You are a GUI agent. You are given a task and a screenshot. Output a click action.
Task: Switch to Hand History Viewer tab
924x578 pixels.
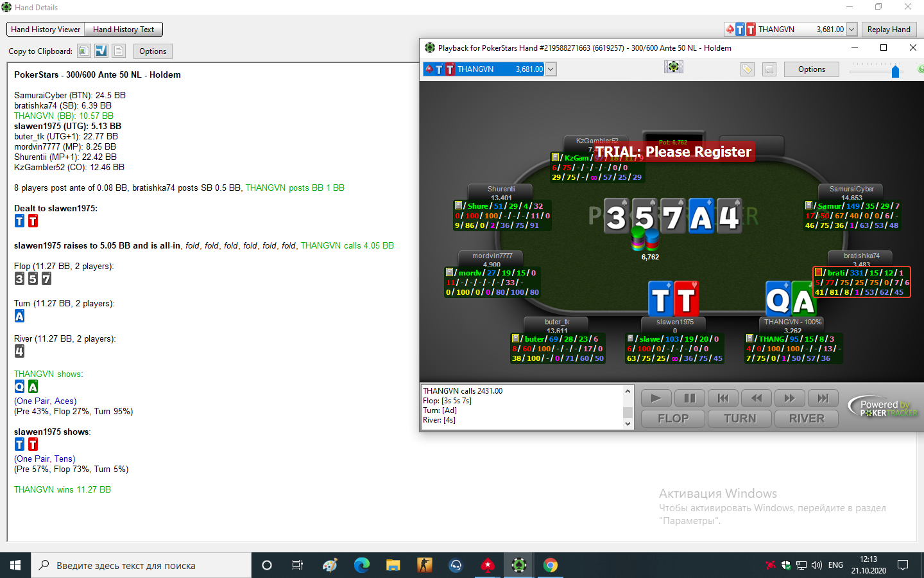pos(46,30)
